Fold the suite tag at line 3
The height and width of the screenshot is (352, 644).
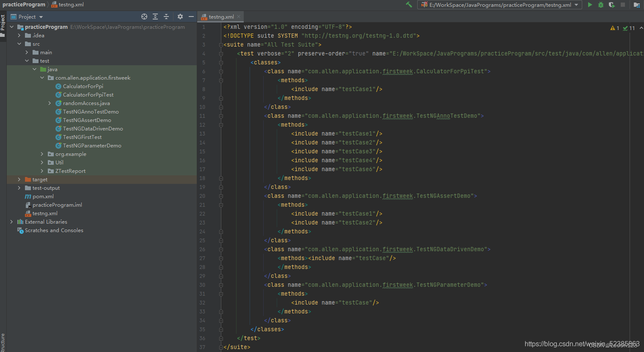pos(221,44)
